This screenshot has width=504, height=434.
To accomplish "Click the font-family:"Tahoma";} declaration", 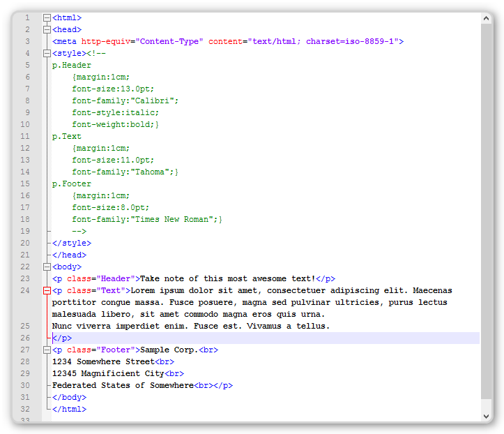I will pos(125,172).
